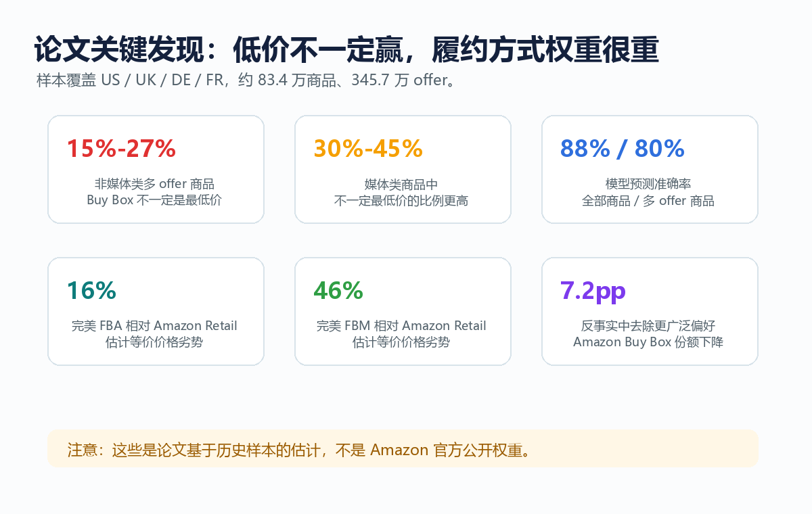Click the slide title about 低价不一定赢
The height and width of the screenshot is (514, 812).
[x=346, y=50]
